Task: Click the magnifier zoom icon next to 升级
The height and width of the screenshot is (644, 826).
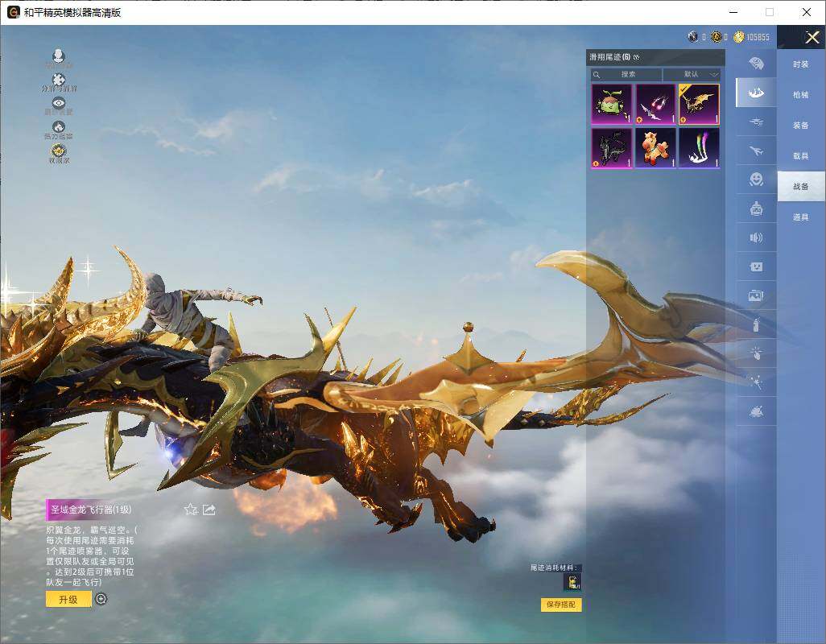Action: (101, 599)
